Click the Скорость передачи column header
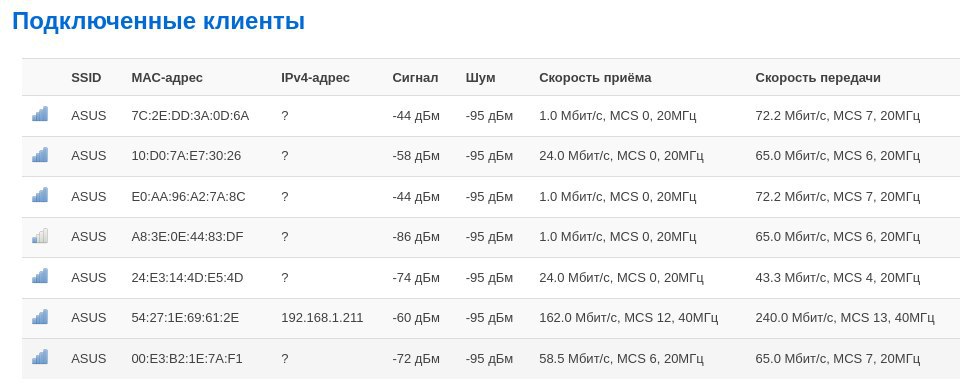Screen dimensions: 960x390 [x=818, y=78]
